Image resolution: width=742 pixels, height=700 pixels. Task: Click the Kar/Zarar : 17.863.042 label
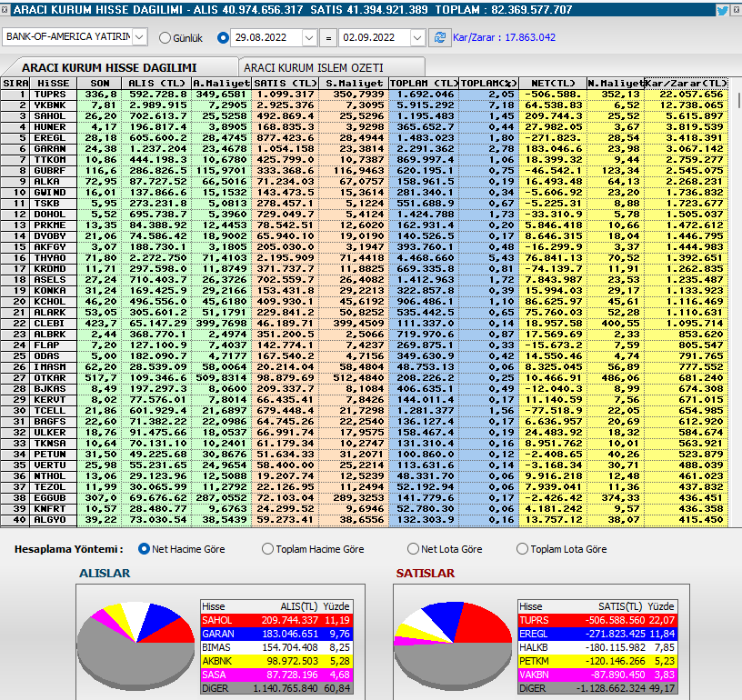point(504,38)
